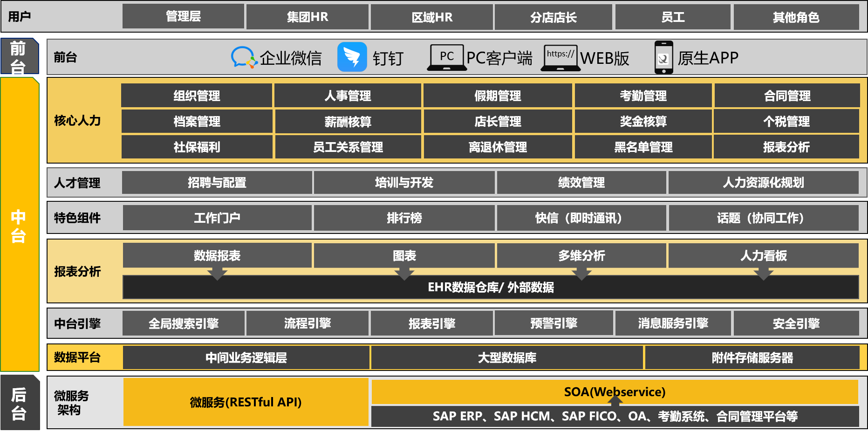Click the 员工关系管理 module

pos(348,147)
